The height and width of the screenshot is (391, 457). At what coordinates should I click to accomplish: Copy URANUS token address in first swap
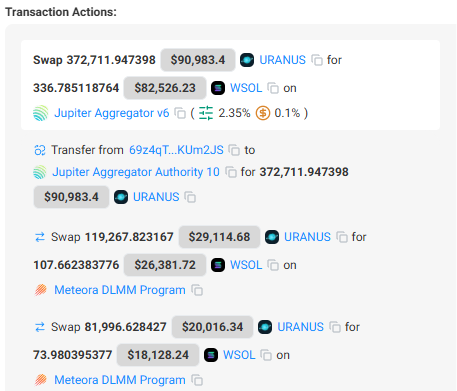click(x=317, y=60)
